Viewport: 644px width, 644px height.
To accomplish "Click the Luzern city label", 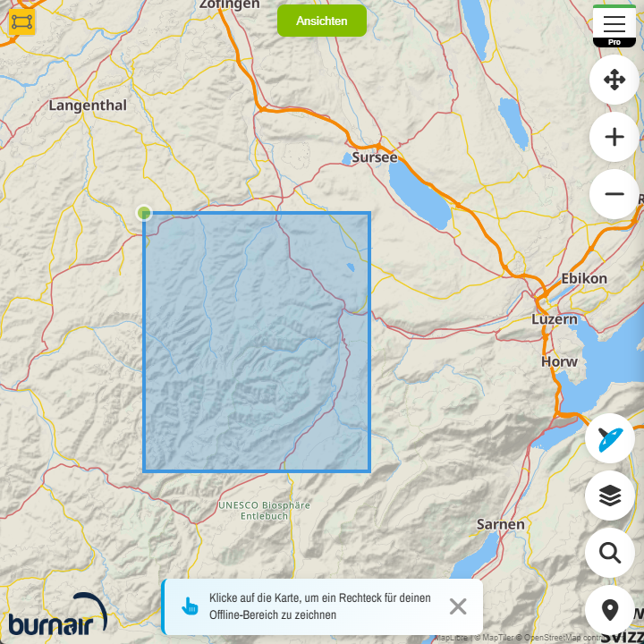I will click(555, 319).
